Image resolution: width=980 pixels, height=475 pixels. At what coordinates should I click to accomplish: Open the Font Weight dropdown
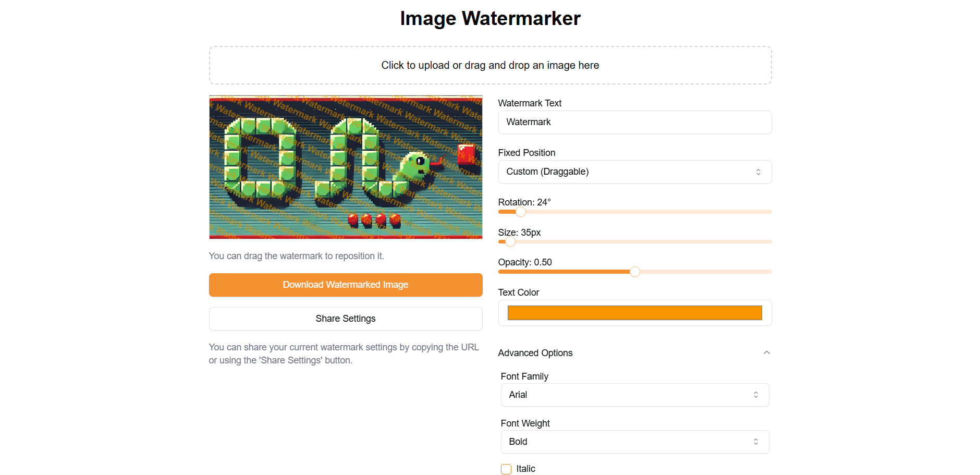pos(634,442)
